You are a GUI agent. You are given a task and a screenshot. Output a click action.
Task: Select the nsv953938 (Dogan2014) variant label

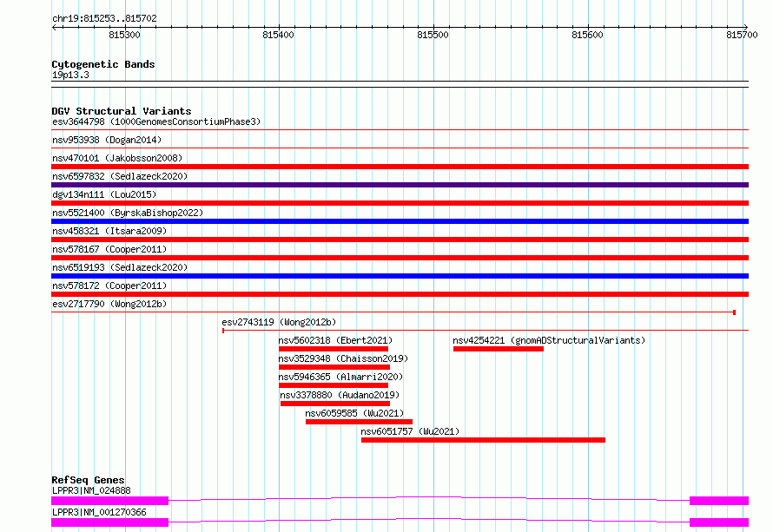click(x=107, y=140)
